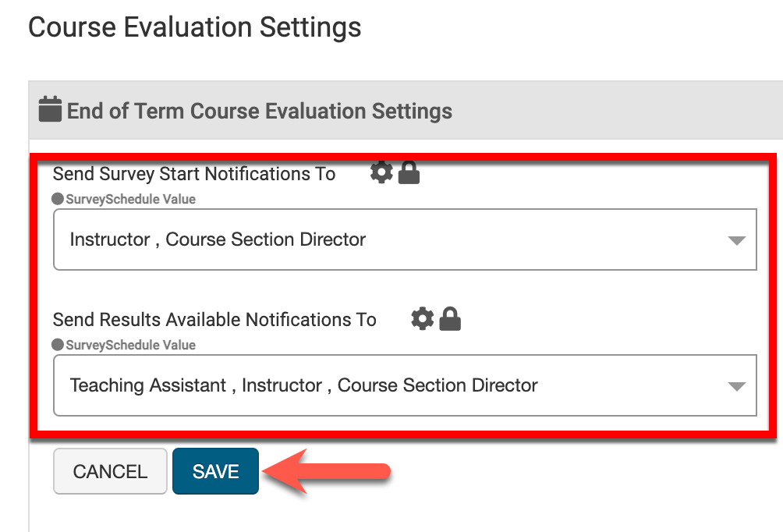783x532 pixels.
Task: Click the SurveySchedule Value text under Survey Start Notifications
Action: [131, 199]
